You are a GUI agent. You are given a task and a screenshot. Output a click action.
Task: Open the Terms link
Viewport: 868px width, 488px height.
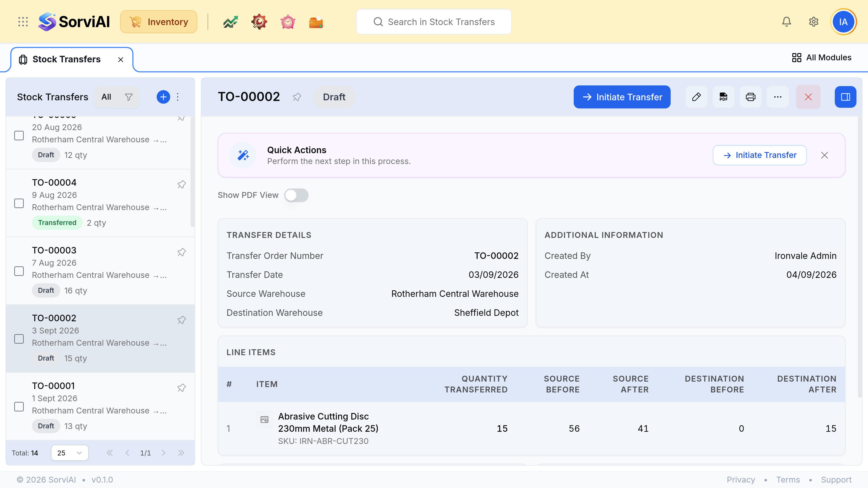[x=788, y=480]
